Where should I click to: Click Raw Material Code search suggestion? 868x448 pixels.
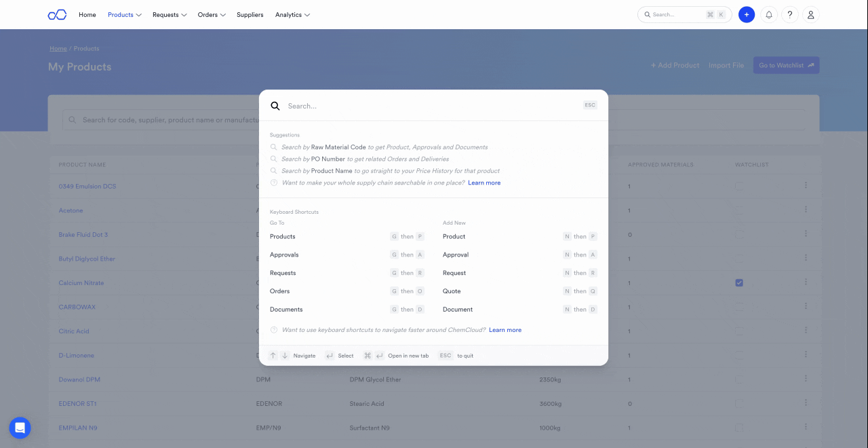pos(384,147)
